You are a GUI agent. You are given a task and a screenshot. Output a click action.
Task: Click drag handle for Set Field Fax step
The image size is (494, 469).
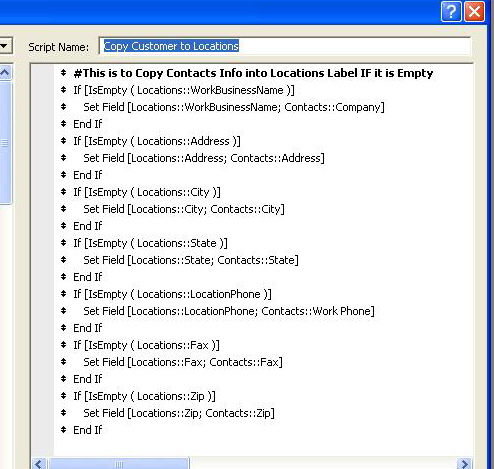(64, 362)
